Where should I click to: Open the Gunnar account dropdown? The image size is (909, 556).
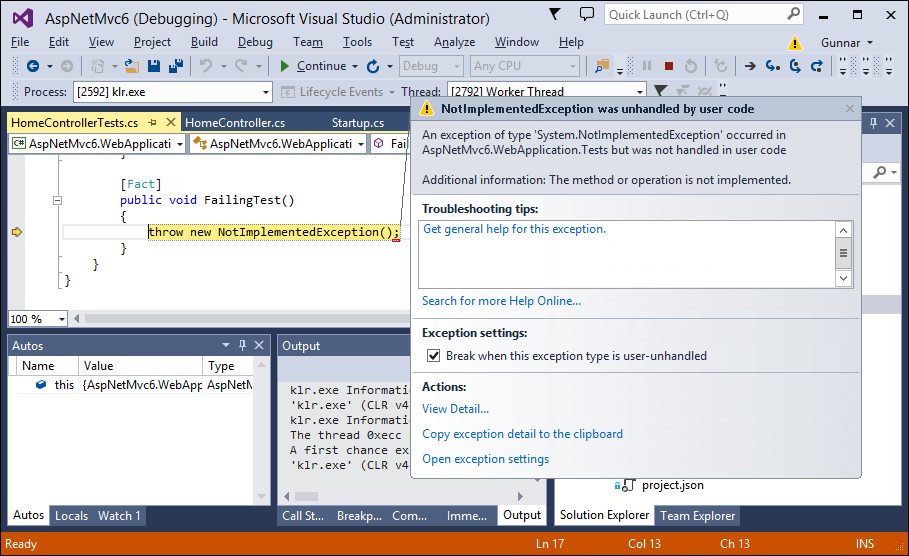[870, 43]
